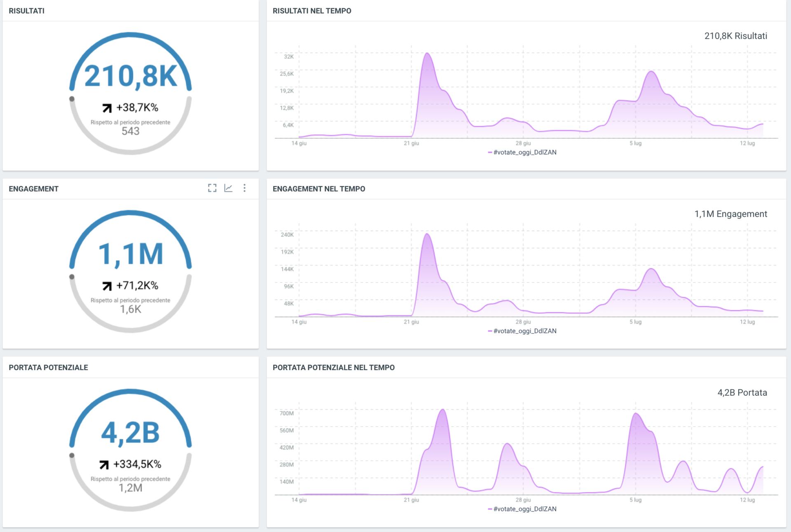Toggle #votate_oggi_DdlZAN legend in Portata chart
Image resolution: width=791 pixels, height=532 pixels.
coord(522,509)
